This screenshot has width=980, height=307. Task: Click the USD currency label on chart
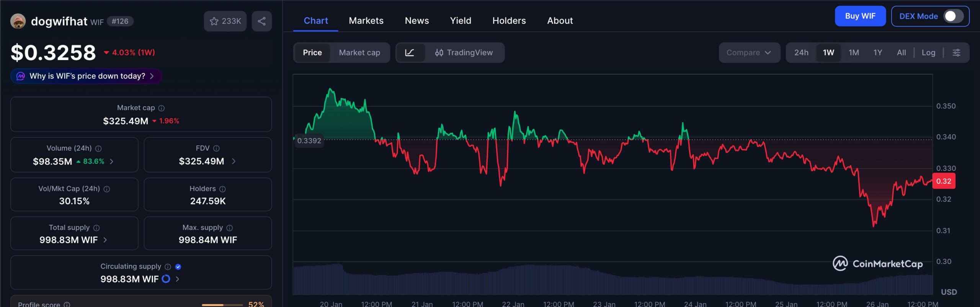pos(949,292)
